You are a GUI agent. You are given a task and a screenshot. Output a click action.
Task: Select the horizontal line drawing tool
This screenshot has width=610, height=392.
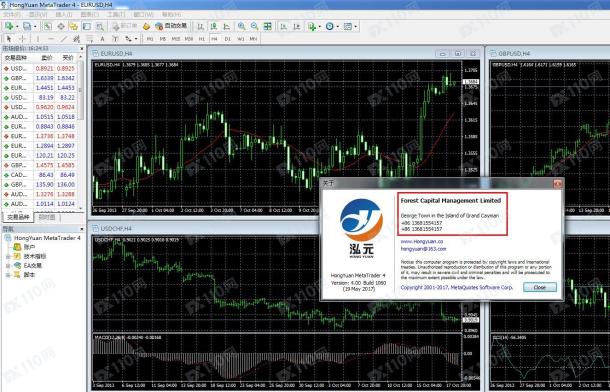[51, 39]
